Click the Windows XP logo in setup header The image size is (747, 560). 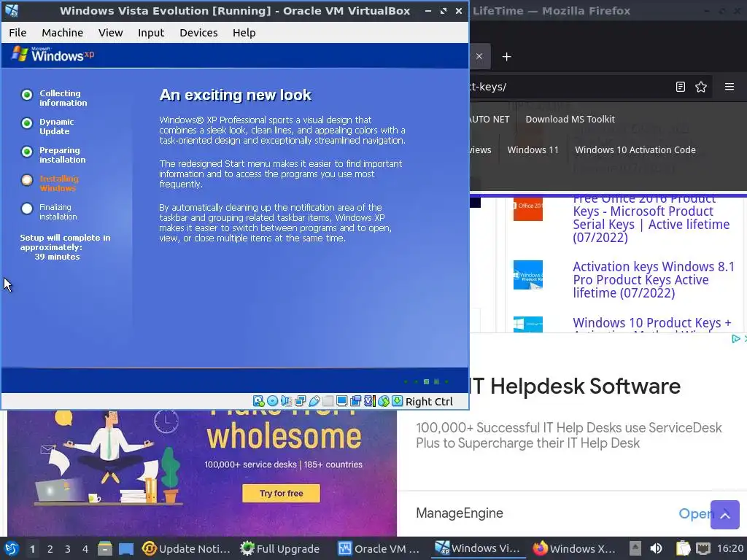53,54
